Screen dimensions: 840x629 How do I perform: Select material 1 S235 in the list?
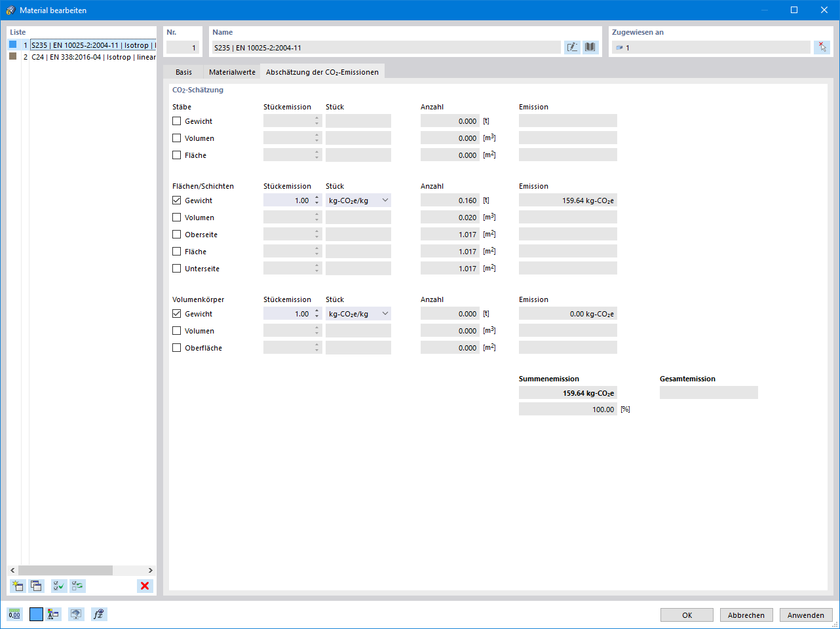(82, 45)
